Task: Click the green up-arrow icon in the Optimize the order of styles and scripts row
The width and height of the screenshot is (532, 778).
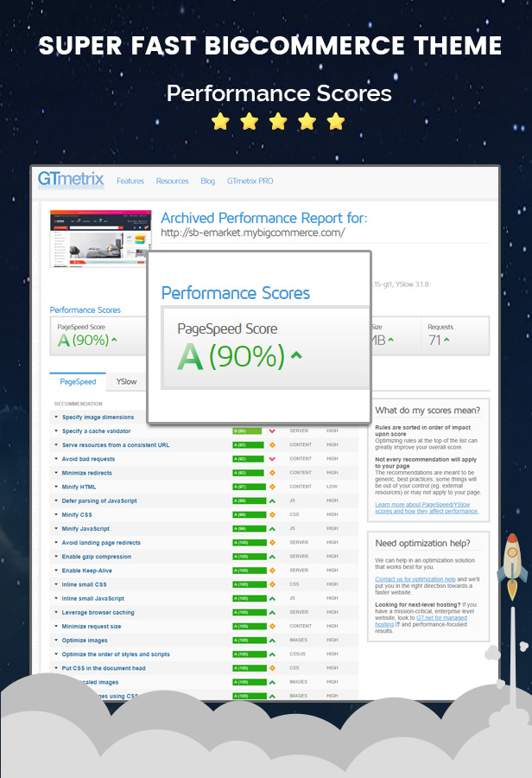Action: tap(272, 654)
